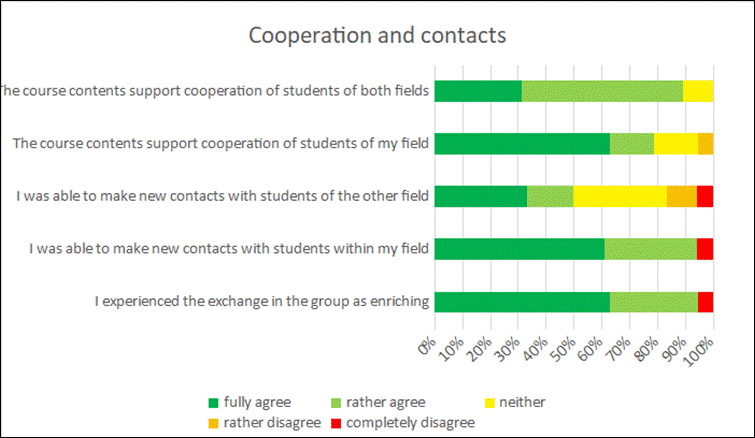The image size is (755, 438).
Task: Click the "cooperation of students of both fields" label
Action: click(x=213, y=91)
